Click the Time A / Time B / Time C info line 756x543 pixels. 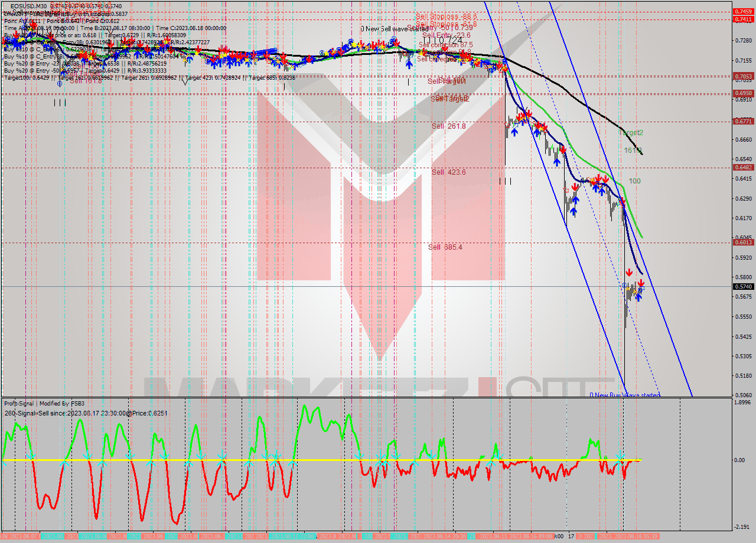[x=115, y=28]
